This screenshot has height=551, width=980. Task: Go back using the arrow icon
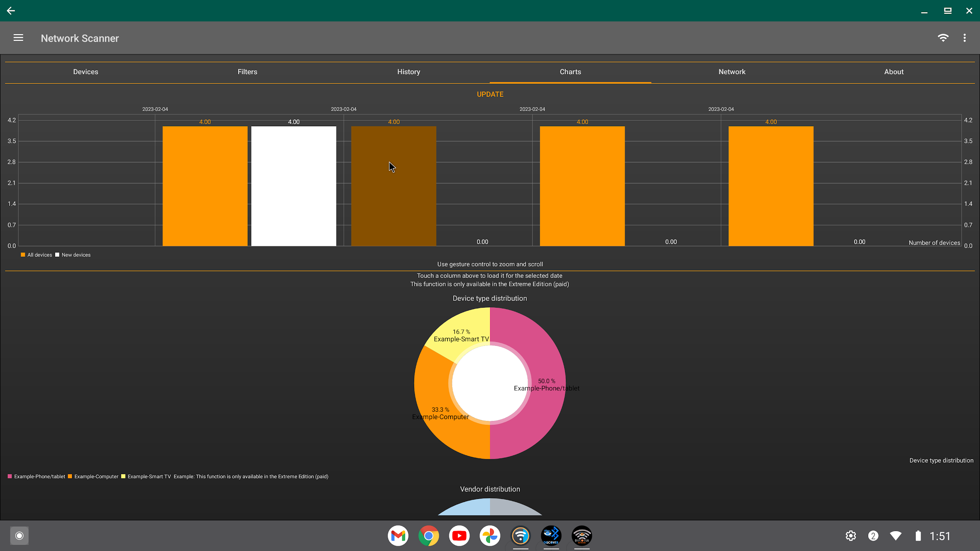click(11, 11)
